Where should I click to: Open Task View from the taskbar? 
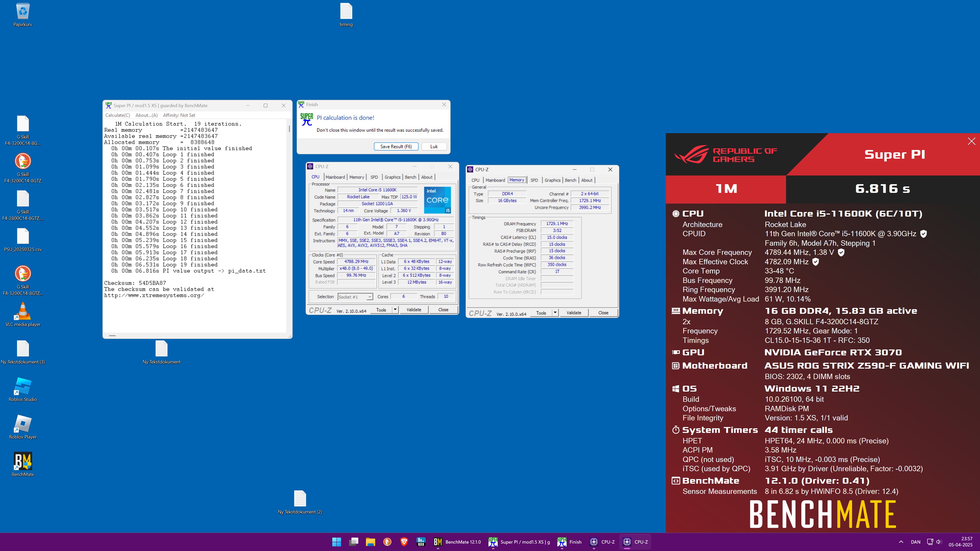coord(353,542)
